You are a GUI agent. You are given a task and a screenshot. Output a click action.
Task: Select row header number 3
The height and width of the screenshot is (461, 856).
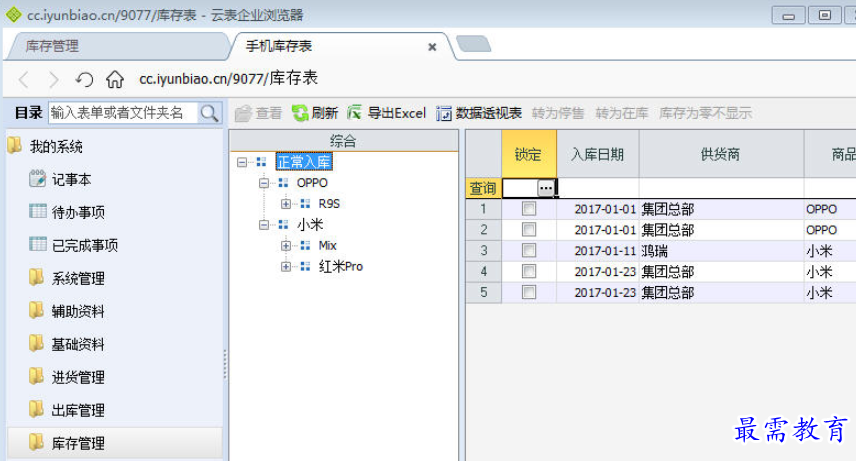click(484, 251)
